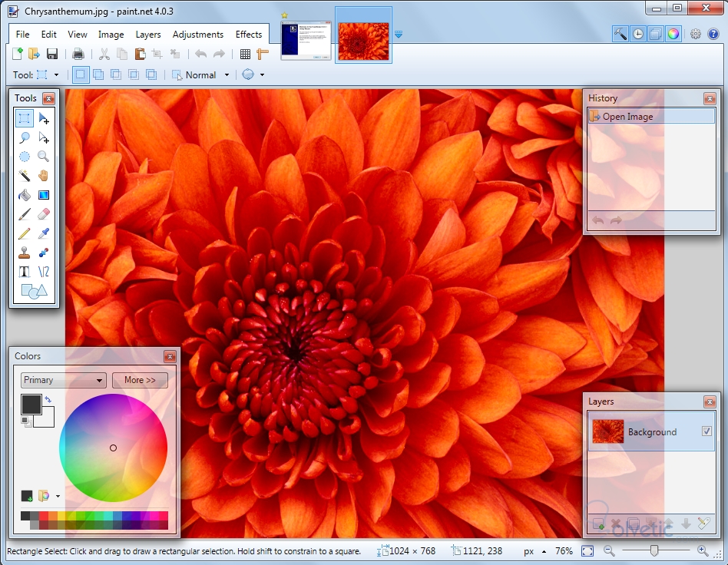Image resolution: width=728 pixels, height=565 pixels.
Task: Select the Eraser tool
Action: coord(44,214)
